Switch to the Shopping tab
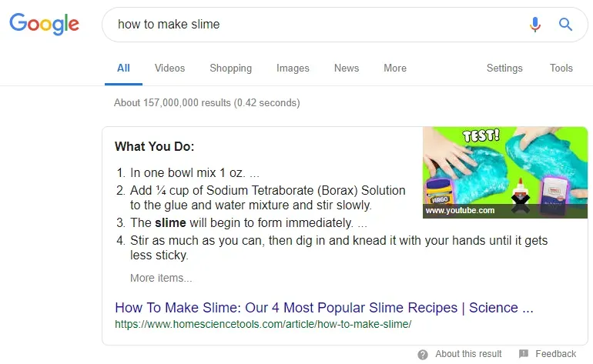 tap(231, 68)
